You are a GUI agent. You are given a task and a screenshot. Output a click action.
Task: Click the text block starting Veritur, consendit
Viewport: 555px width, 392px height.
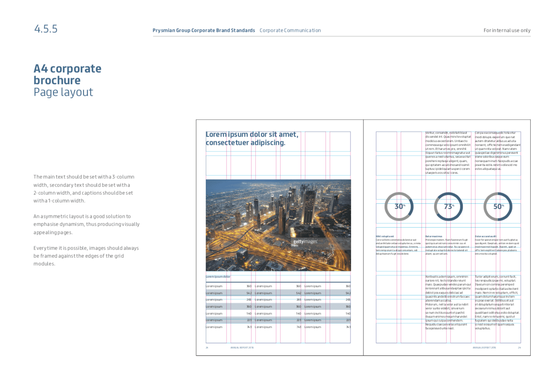pyautogui.click(x=448, y=153)
